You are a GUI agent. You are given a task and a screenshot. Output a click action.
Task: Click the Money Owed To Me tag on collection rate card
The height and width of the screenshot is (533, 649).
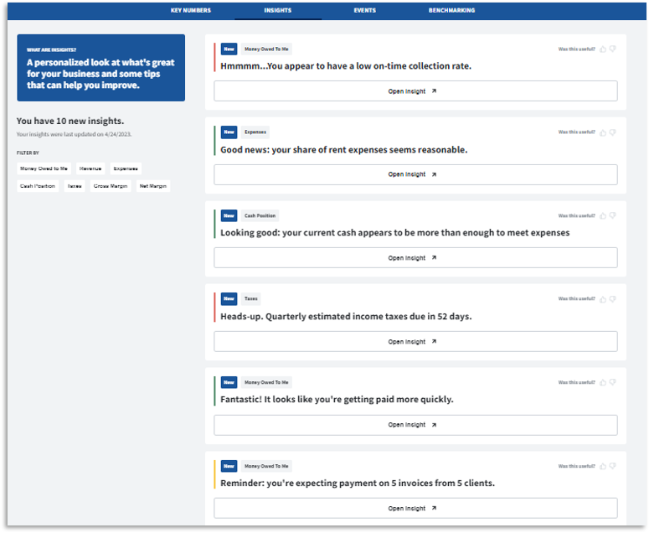point(266,49)
